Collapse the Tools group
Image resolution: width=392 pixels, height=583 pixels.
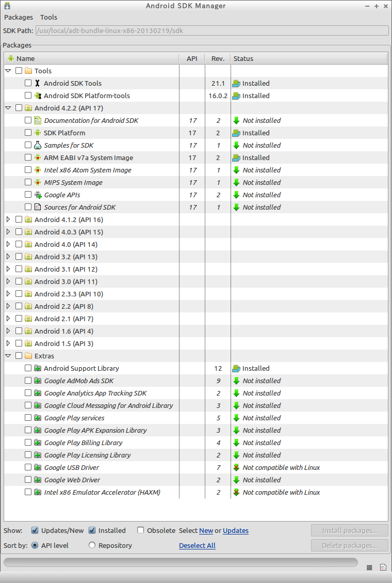point(8,71)
